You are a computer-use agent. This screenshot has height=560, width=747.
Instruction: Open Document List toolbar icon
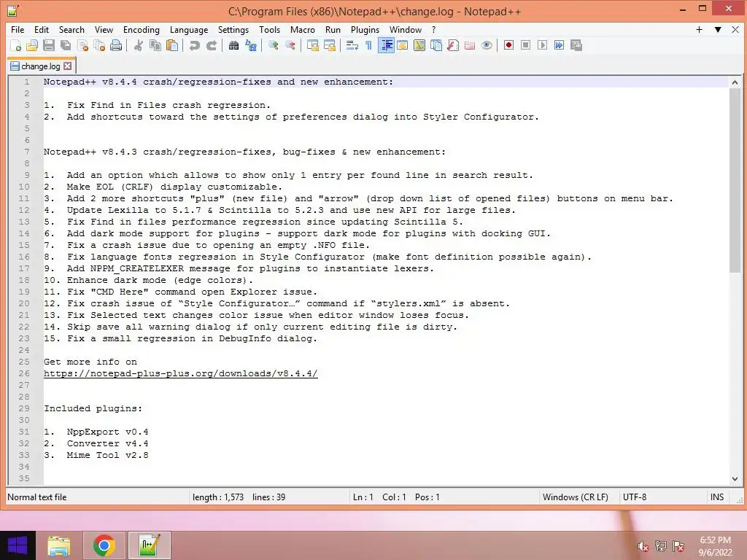[x=436, y=45]
